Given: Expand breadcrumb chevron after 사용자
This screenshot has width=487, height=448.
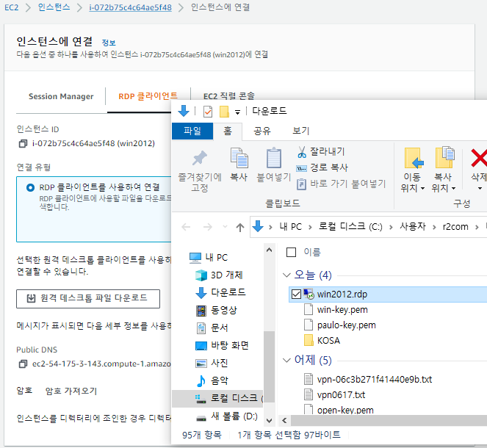Looking at the screenshot, I should 434,227.
